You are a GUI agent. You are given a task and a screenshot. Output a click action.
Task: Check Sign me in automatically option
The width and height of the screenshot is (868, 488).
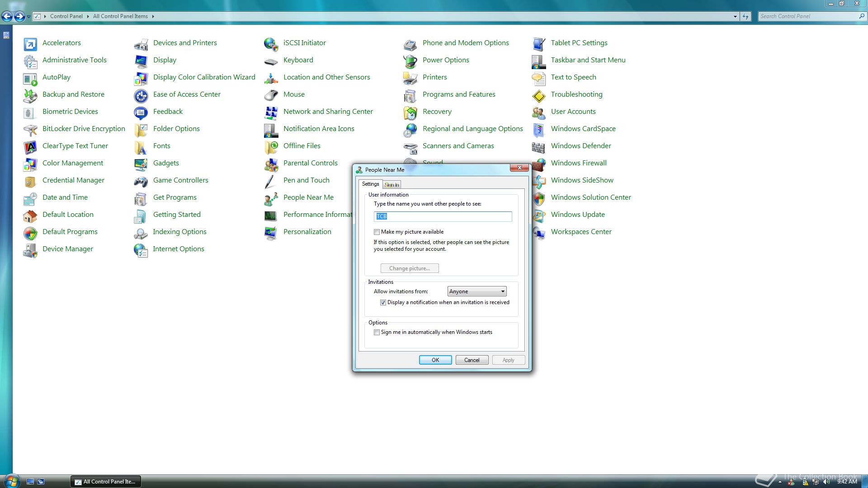[377, 332]
